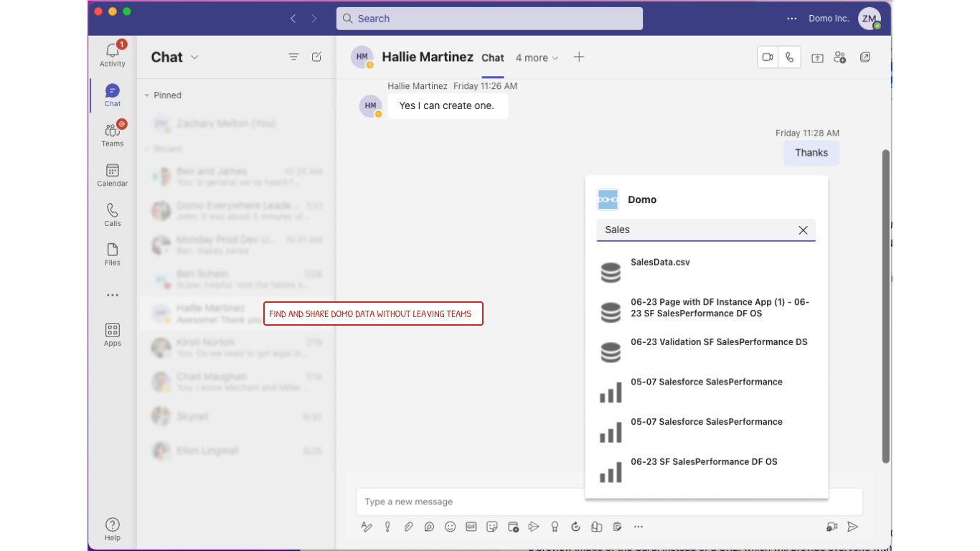Attach a file with the paperclip
Viewport: 980px width, 551px height.
(x=408, y=527)
